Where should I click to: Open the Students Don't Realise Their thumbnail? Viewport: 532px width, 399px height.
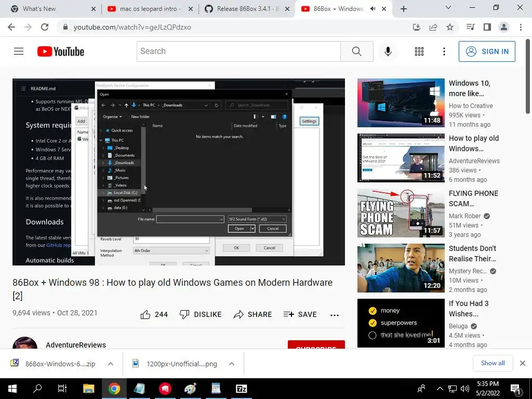401,268
